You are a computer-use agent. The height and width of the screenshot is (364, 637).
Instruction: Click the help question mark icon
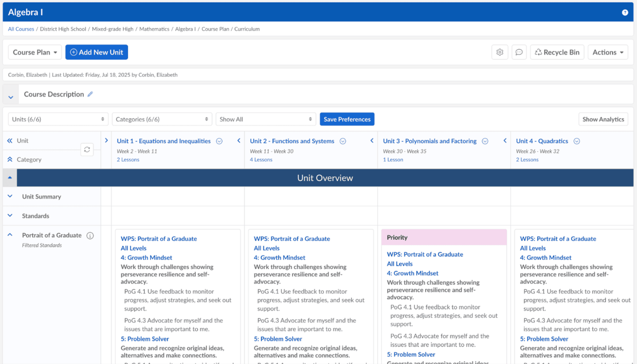[x=625, y=12]
